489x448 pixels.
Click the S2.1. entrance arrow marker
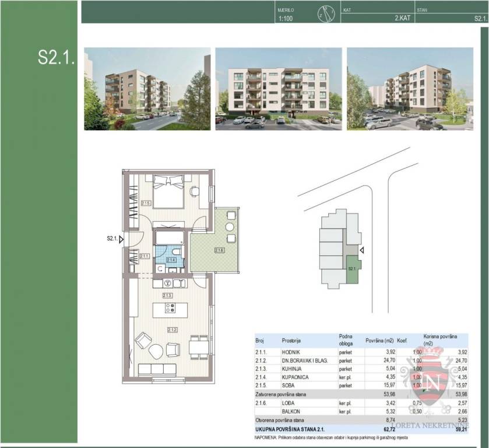121,239
